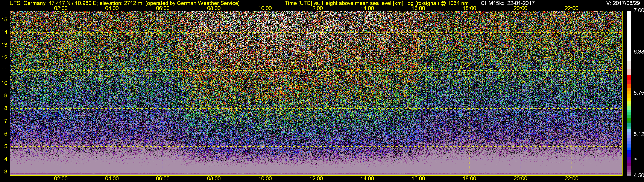The image size is (644, 182).
Task: Click the "04:00" label on the bottom time axis
Action: [112, 179]
